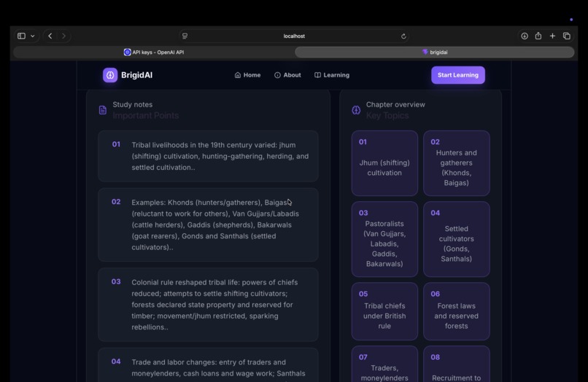Click the Start Learning button

[x=458, y=75]
